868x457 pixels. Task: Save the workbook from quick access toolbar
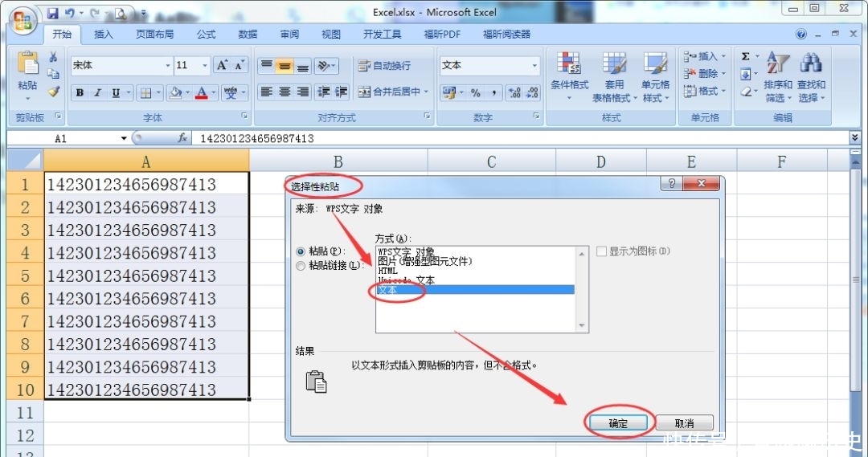coord(52,13)
